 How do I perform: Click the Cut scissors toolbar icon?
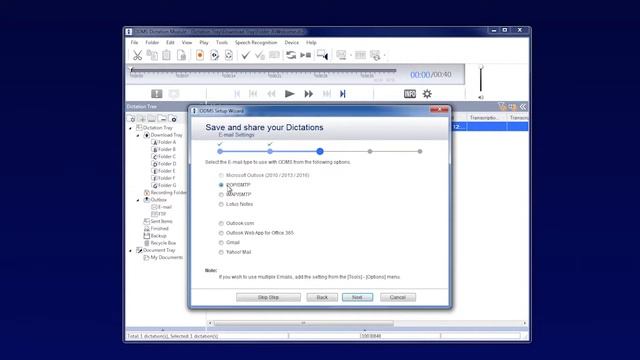pos(138,55)
